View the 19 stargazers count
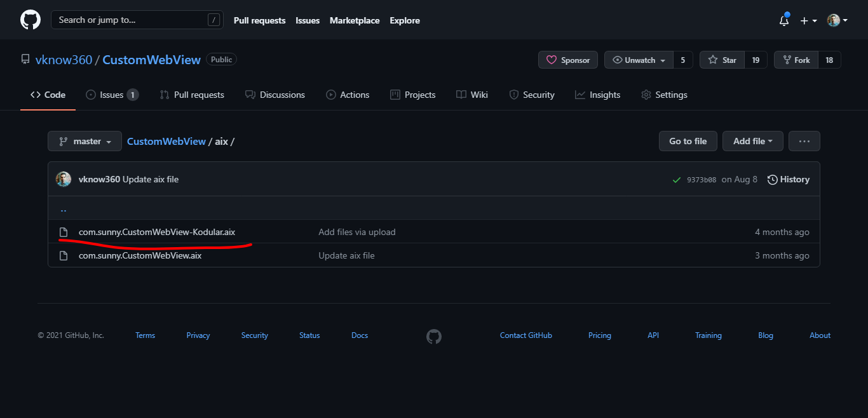The height and width of the screenshot is (418, 868). click(756, 60)
